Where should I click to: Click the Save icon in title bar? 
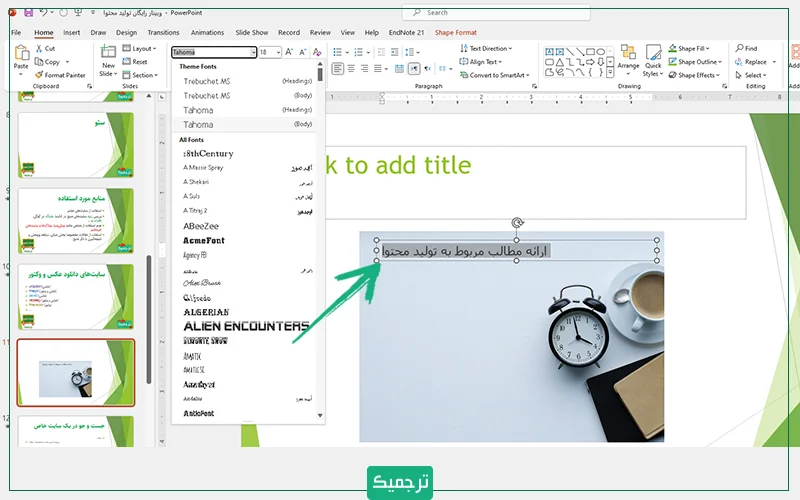[x=28, y=12]
